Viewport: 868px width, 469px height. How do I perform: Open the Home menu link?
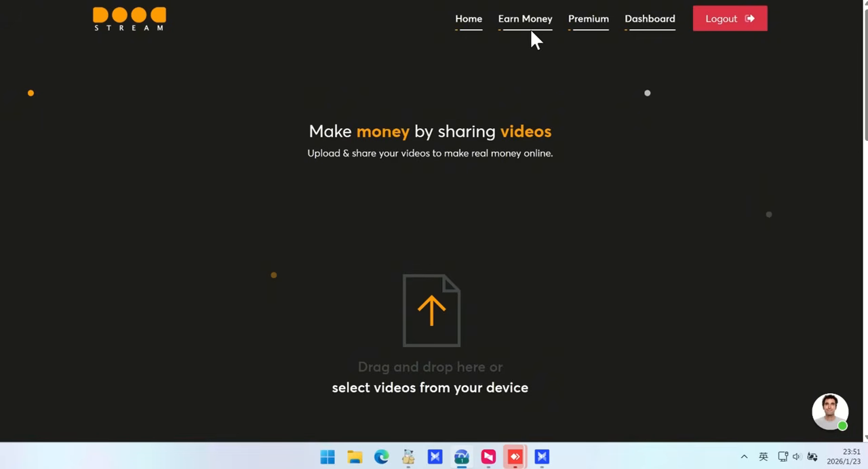pyautogui.click(x=469, y=19)
